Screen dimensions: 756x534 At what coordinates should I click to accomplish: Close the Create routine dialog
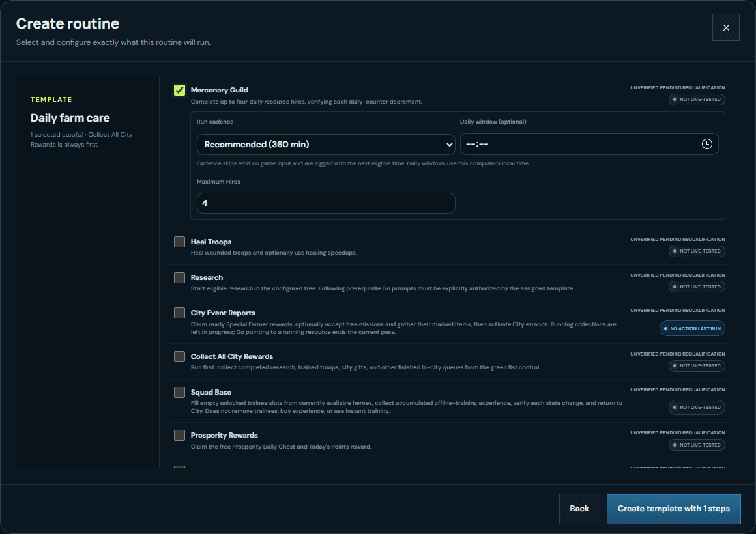[x=725, y=27]
